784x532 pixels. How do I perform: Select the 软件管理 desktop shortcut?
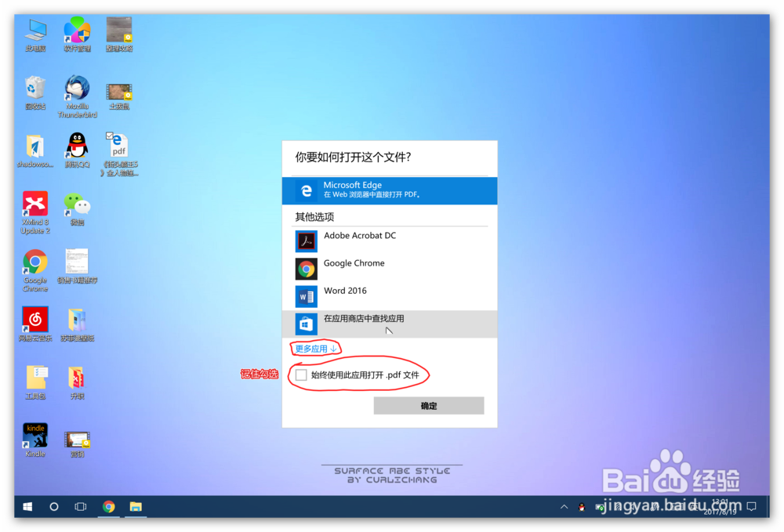(x=77, y=35)
